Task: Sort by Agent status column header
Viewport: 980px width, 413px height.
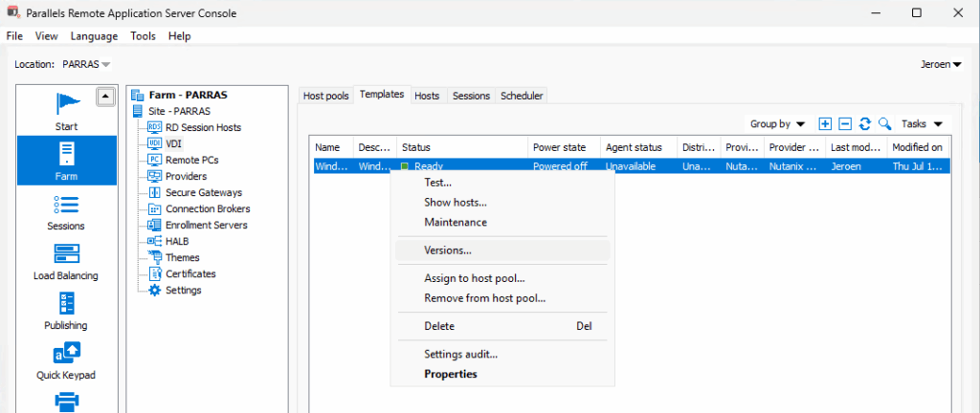Action: pos(639,148)
